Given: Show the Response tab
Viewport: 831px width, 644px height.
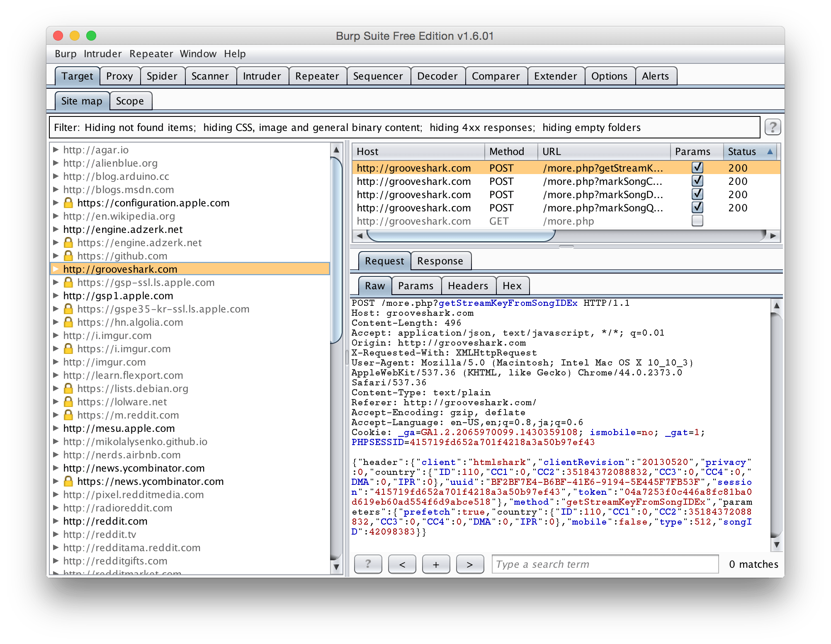Looking at the screenshot, I should 440,261.
